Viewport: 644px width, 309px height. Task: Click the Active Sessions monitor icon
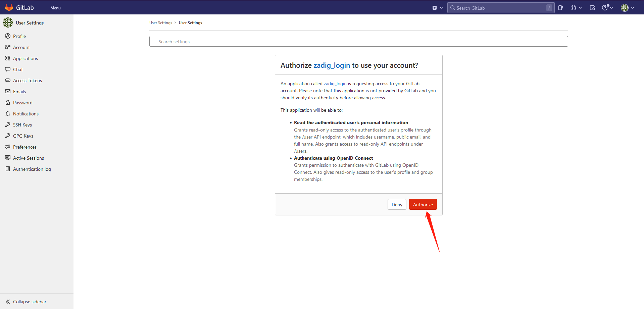point(8,158)
